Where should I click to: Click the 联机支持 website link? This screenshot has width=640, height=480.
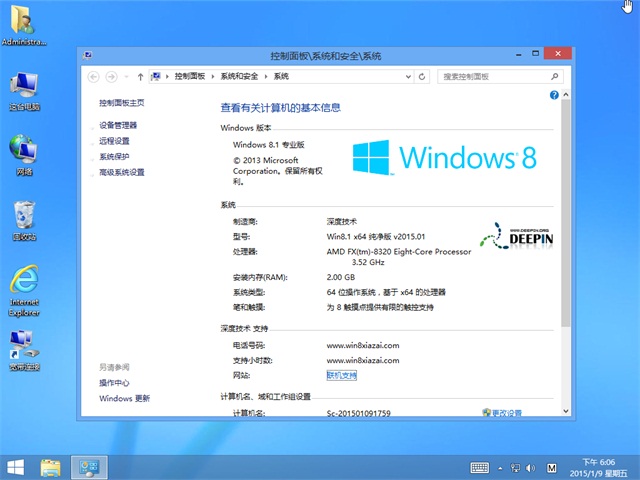click(x=341, y=375)
